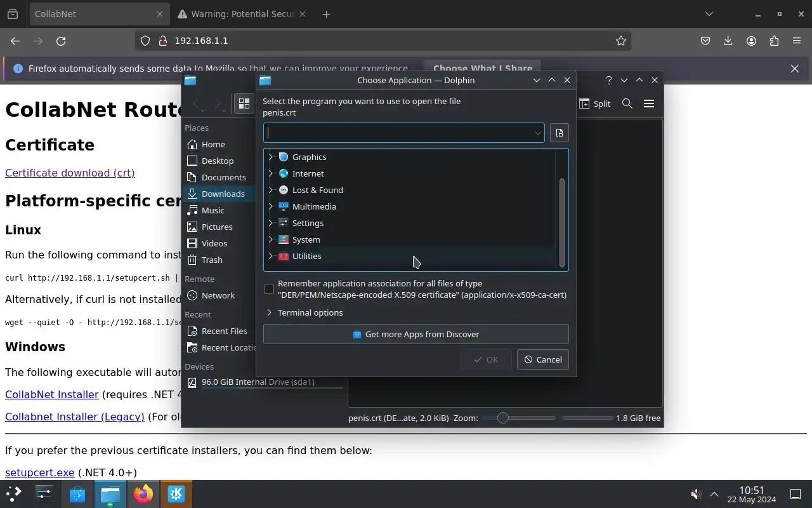Click the Dolphin zoom slider handle

[503, 418]
